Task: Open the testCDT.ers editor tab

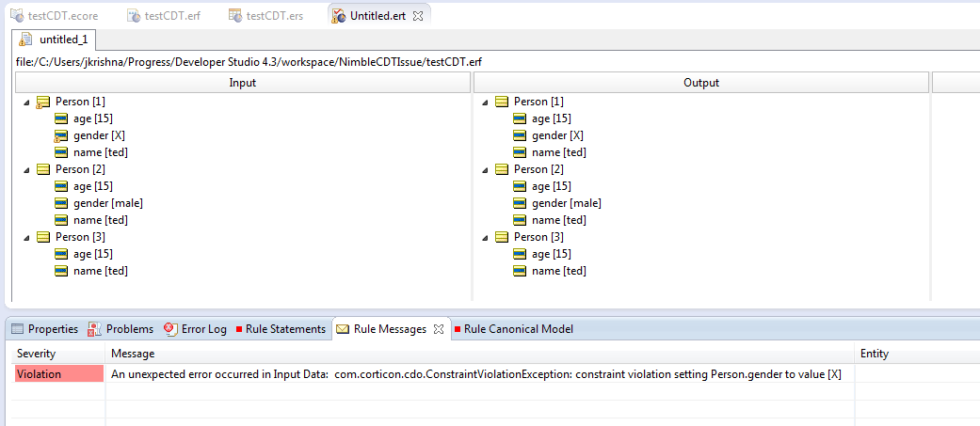Action: [265, 16]
